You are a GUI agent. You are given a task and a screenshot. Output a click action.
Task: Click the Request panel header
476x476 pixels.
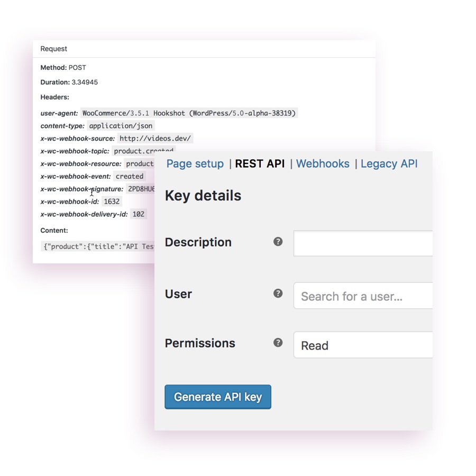(54, 49)
